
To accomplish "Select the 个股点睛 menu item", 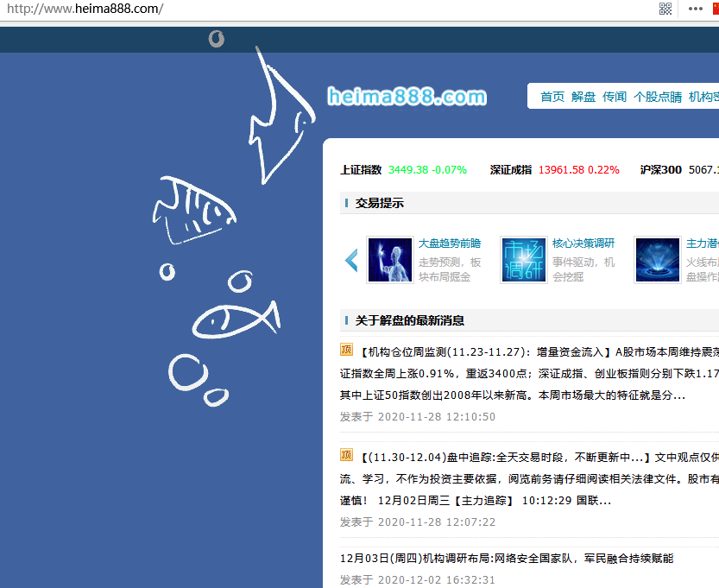I will (x=657, y=96).
